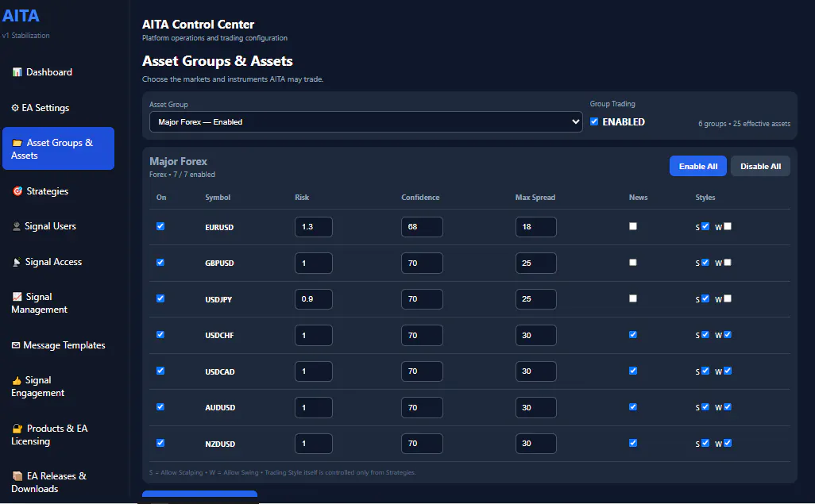Navigate to Signal Access

58,263
